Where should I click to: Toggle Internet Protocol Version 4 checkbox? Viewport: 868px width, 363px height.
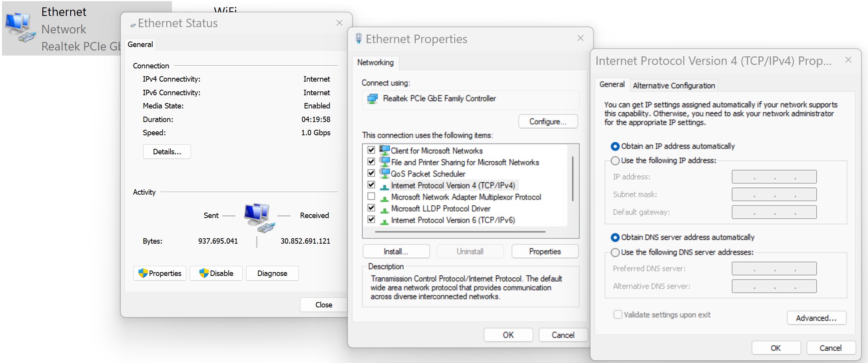pos(371,185)
